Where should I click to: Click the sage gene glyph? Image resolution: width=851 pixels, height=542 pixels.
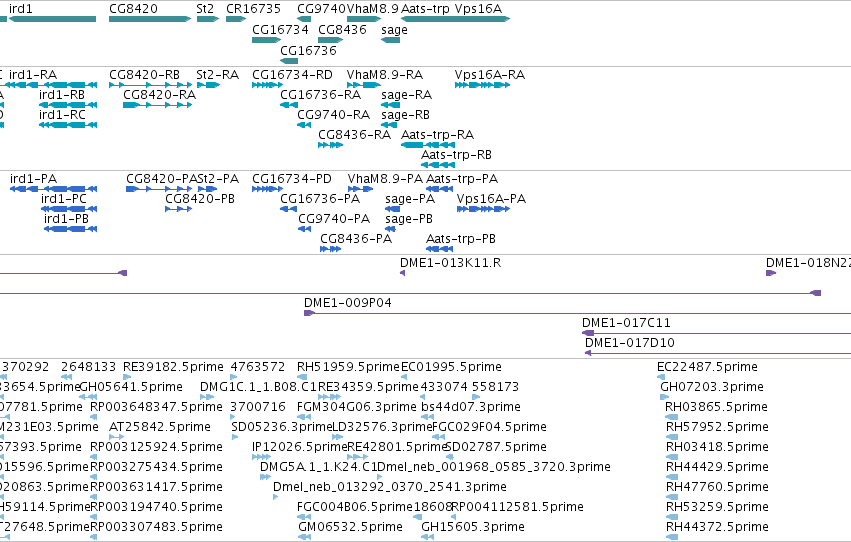click(390, 40)
